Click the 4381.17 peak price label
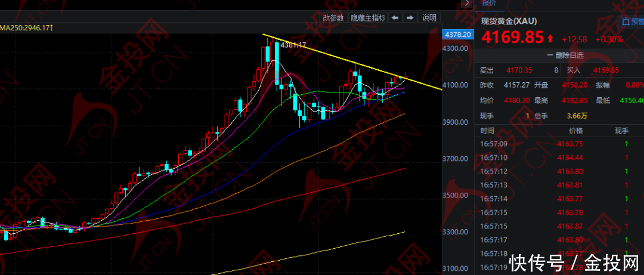644x275 pixels. coord(293,45)
